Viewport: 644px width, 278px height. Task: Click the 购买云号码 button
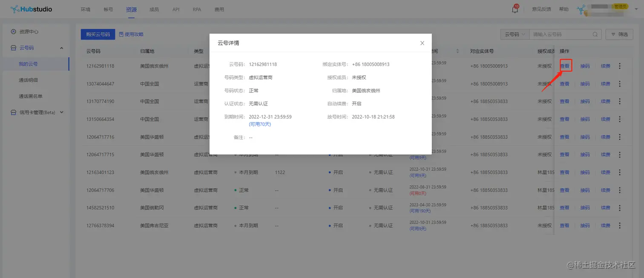98,34
